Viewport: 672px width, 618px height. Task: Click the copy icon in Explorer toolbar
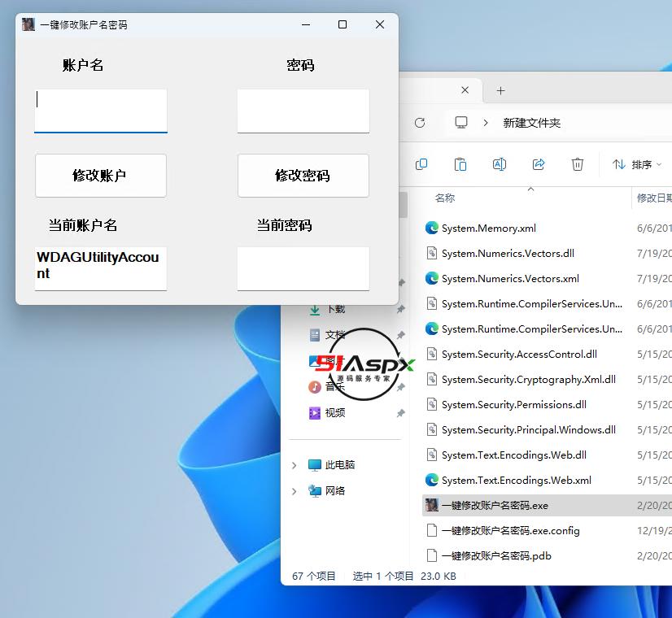[x=421, y=164]
